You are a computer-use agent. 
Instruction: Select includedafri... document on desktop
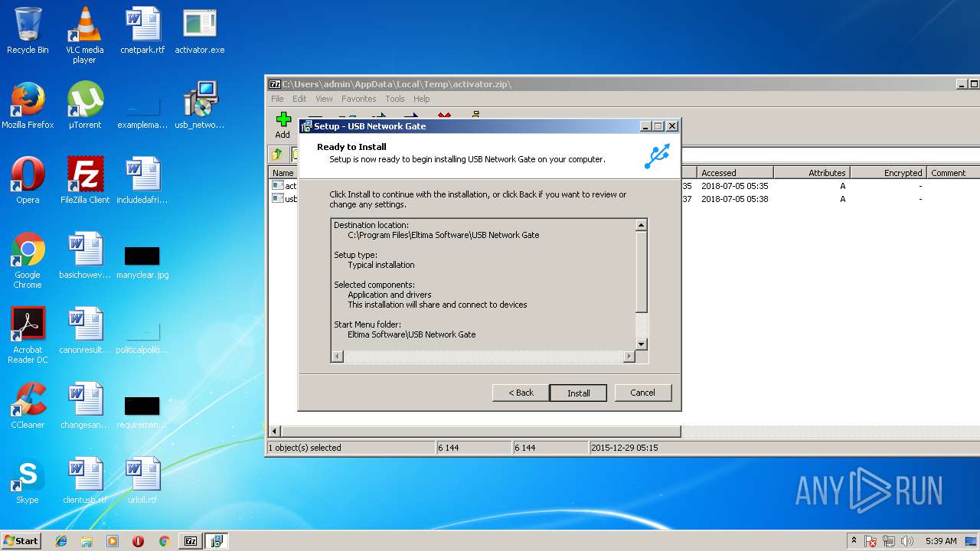[x=142, y=181]
